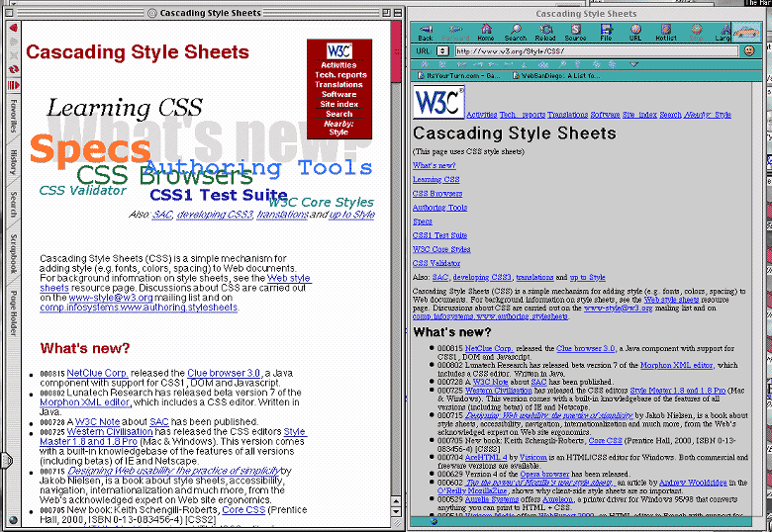Open the italic Learning CSS heading link
This screenshot has width=772, height=532.
[x=125, y=108]
